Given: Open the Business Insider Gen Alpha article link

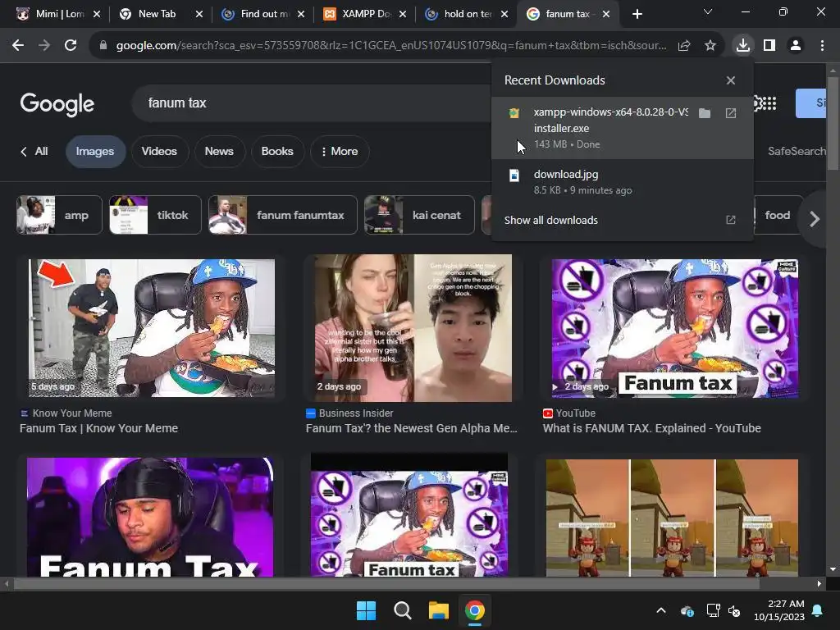Looking at the screenshot, I should coord(412,428).
